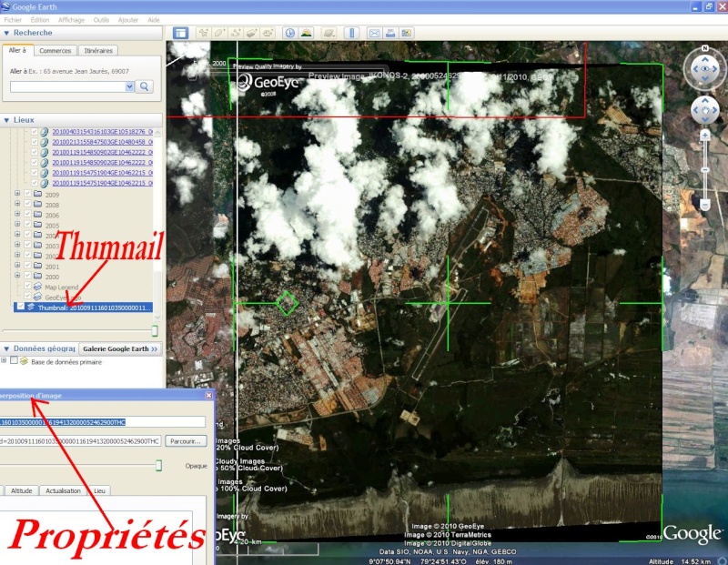
Task: Uncheck the selected Thumbnail row checkbox
Action: point(20,307)
